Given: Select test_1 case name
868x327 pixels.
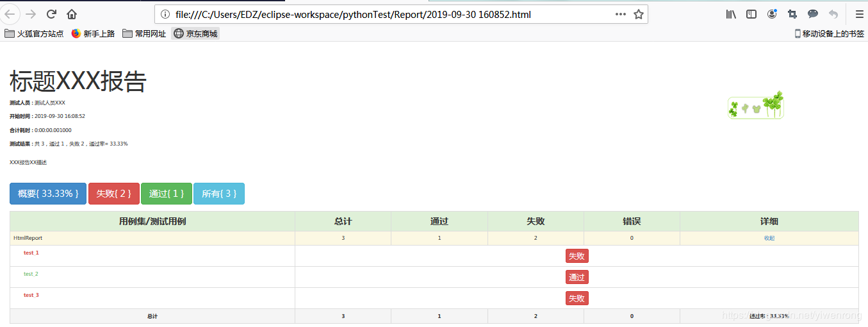Looking at the screenshot, I should point(31,253).
